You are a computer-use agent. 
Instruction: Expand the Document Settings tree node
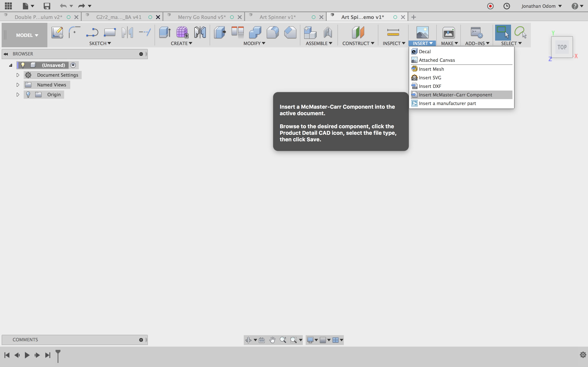[x=18, y=75]
